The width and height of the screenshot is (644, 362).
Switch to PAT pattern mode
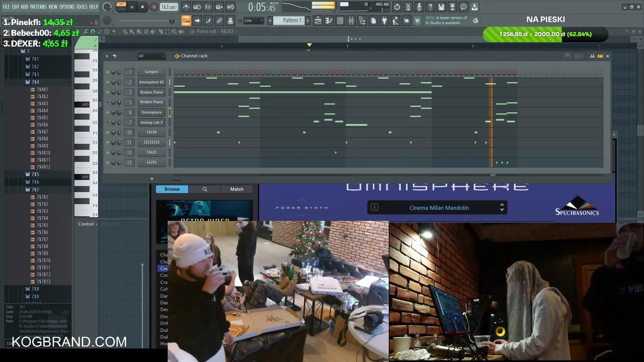point(121,5)
